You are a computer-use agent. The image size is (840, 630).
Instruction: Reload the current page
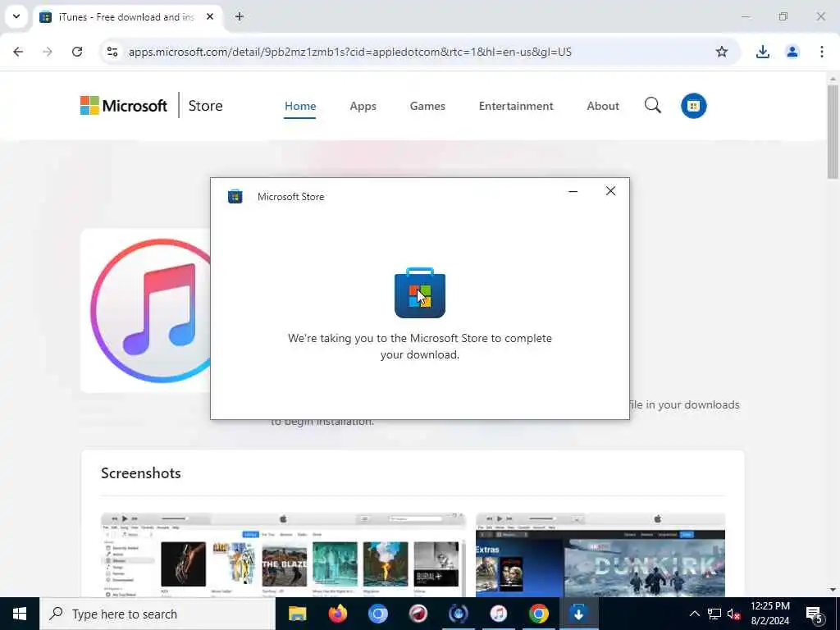77,52
